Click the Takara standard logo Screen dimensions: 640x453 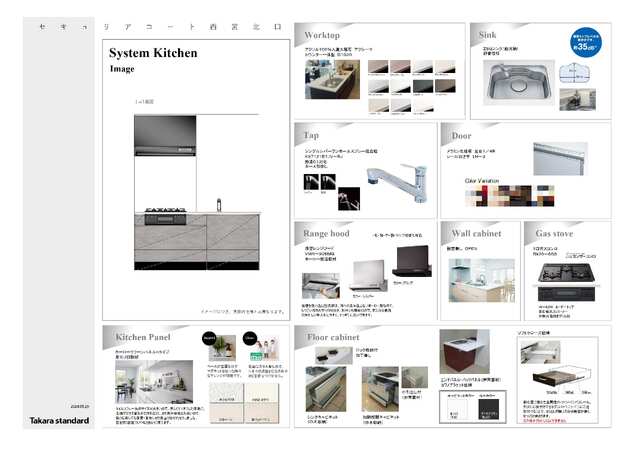(x=58, y=420)
